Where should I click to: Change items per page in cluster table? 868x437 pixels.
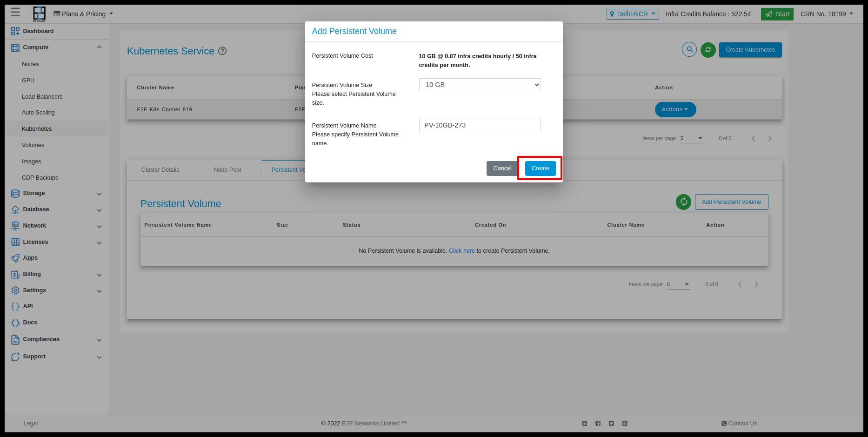coord(692,139)
